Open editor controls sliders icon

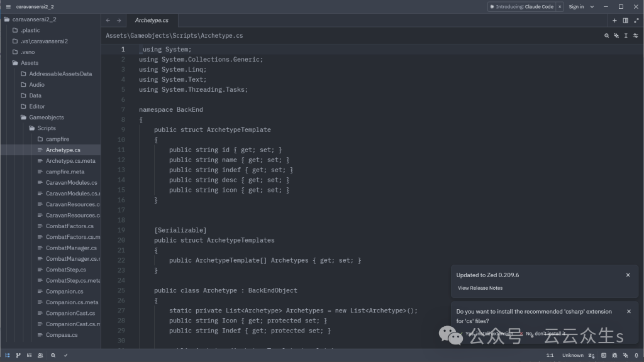coord(635,36)
